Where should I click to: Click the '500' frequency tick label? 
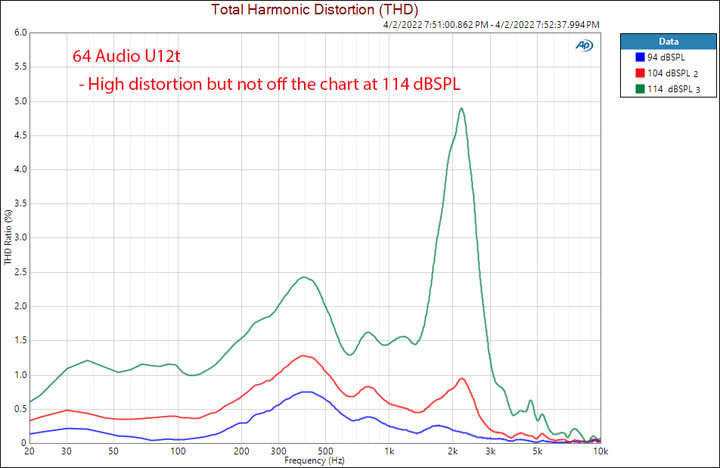[x=326, y=451]
